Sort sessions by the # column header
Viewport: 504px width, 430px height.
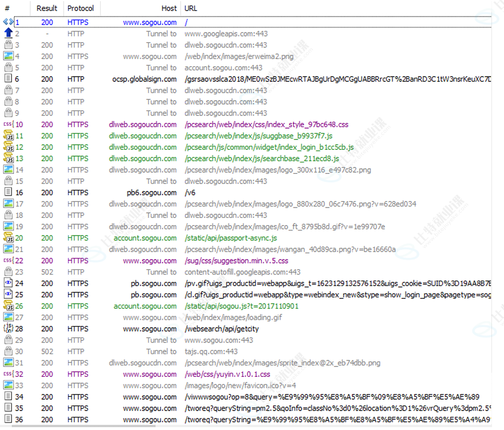(7, 9)
